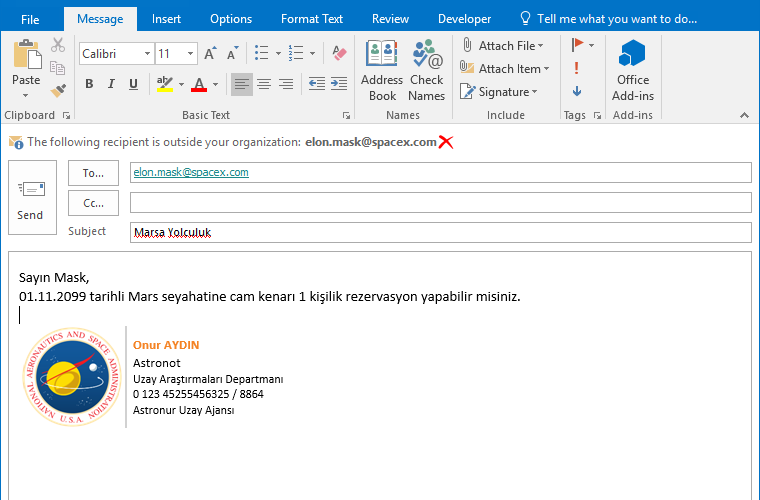Increase font size with Grow Font
Screen dimensions: 760x500
[x=210, y=53]
